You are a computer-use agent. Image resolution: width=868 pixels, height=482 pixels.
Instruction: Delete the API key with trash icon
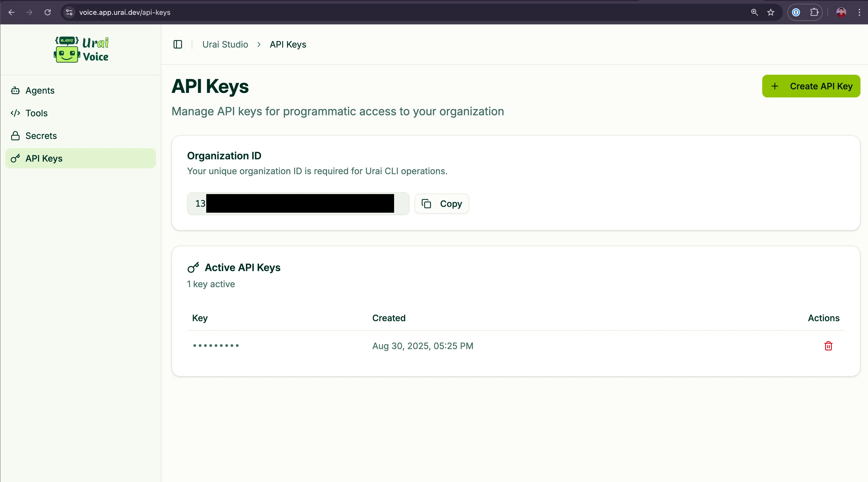[828, 346]
